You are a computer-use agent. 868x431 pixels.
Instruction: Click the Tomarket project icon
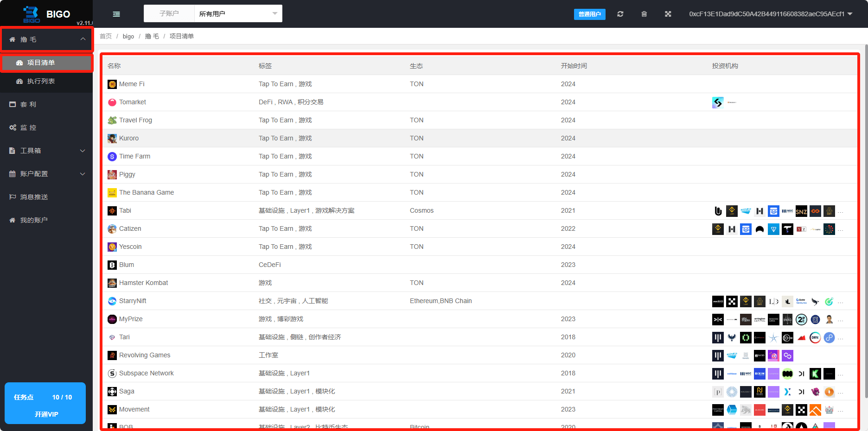click(x=112, y=102)
